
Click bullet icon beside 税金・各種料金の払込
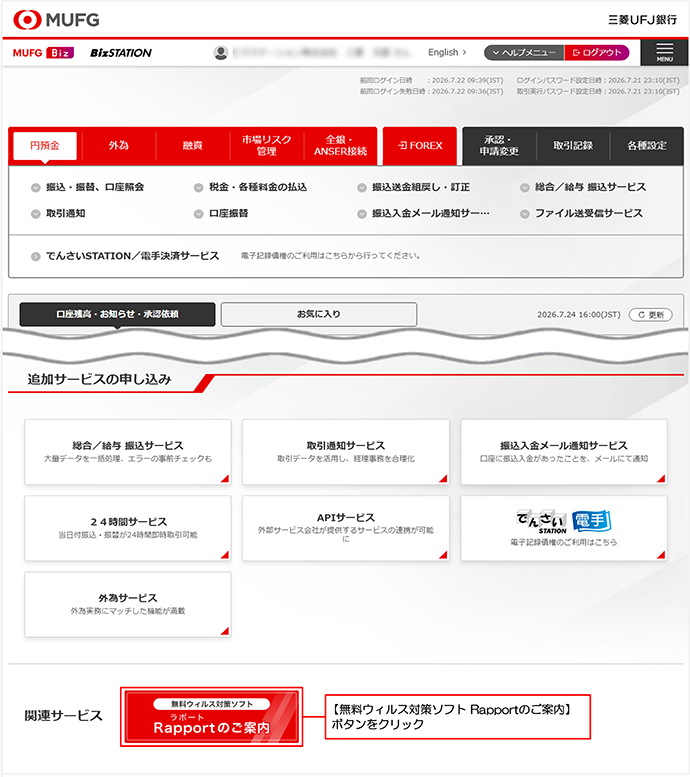[x=198, y=187]
